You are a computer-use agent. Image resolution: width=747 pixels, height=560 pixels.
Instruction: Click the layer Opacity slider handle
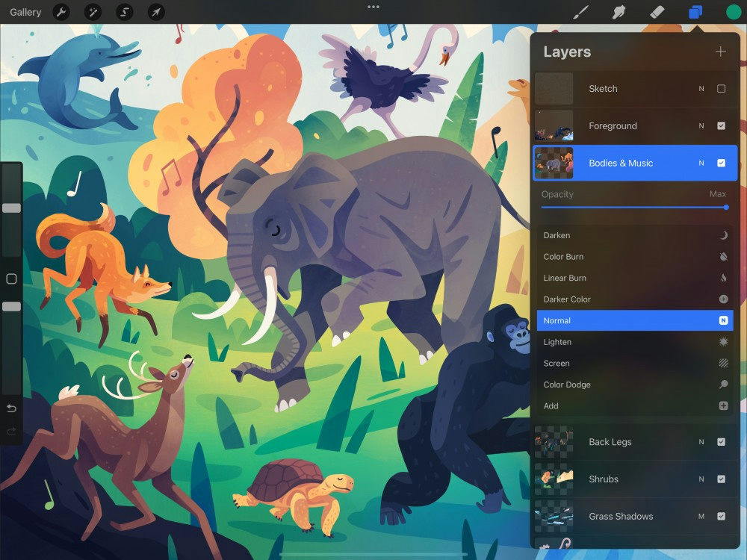[x=726, y=207]
